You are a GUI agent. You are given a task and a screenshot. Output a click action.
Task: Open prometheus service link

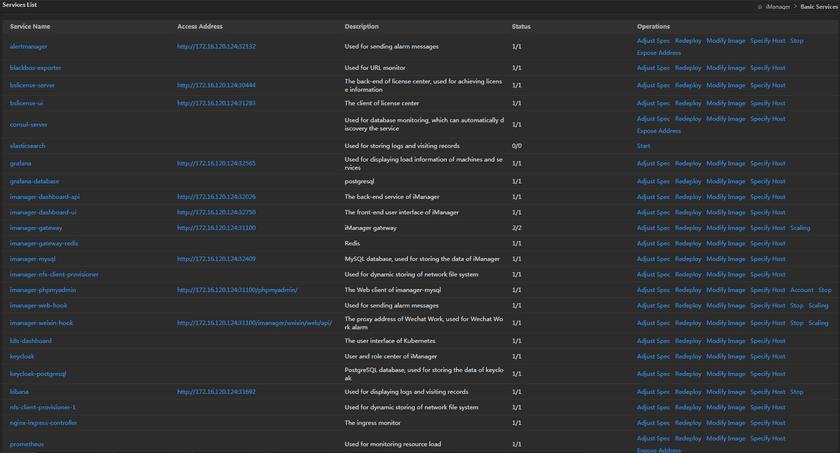(27, 444)
